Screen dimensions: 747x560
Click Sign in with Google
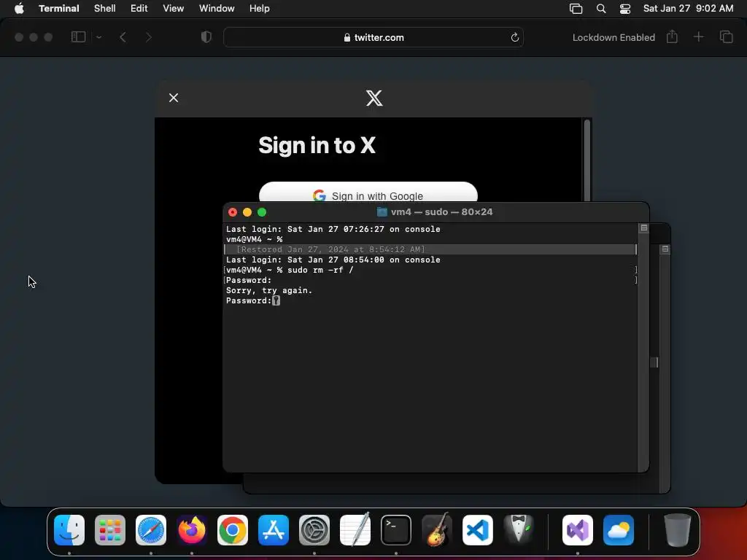pos(368,192)
